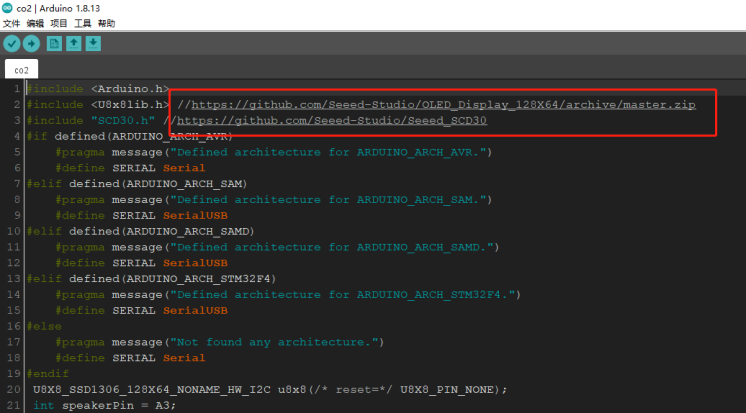This screenshot has width=746, height=413.
Task: Click defined(ARDUINO_ARCH_AVR) text on line 4
Action: click(x=143, y=137)
